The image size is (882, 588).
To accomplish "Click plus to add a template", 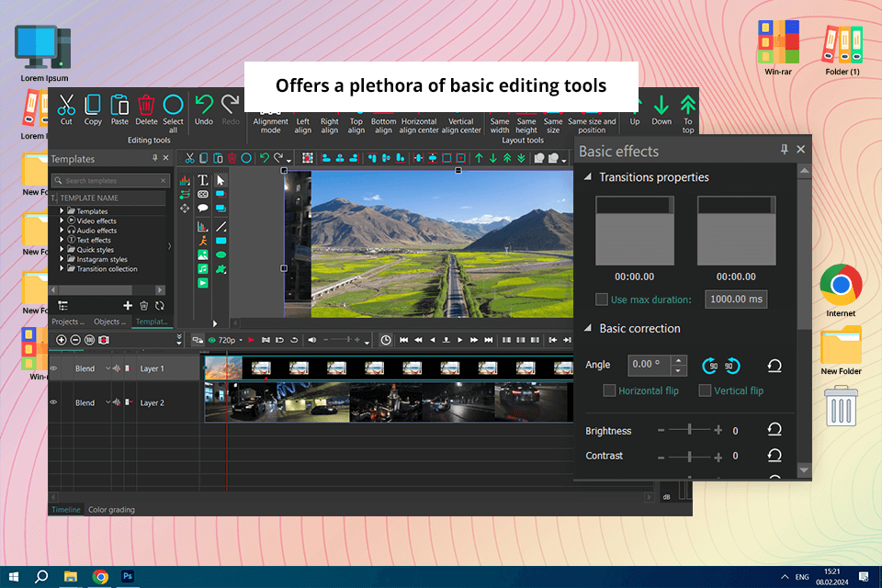I will [128, 306].
